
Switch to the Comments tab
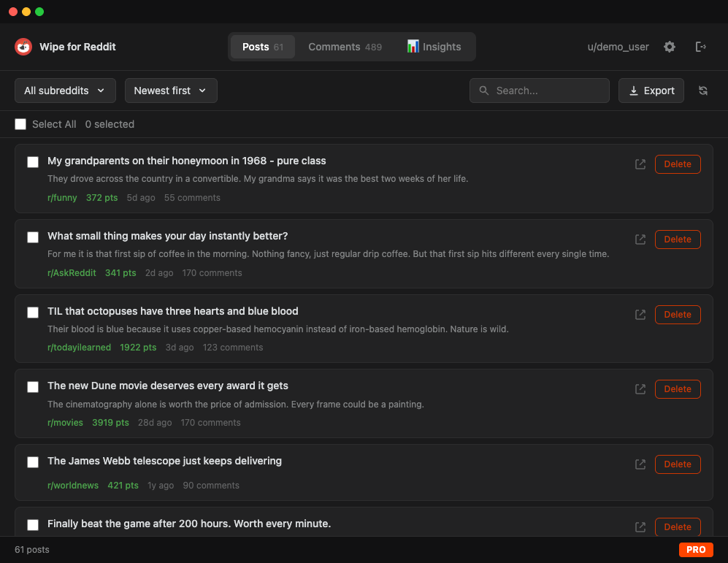345,47
